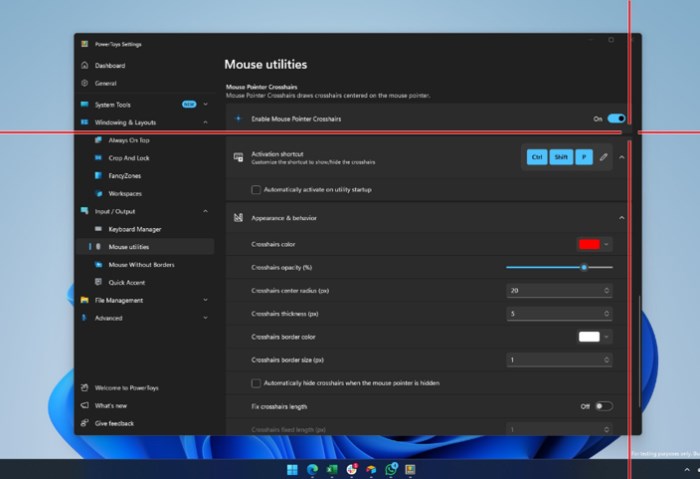Click the File Management folder icon
Screen dimensions: 700x479
tap(84, 300)
